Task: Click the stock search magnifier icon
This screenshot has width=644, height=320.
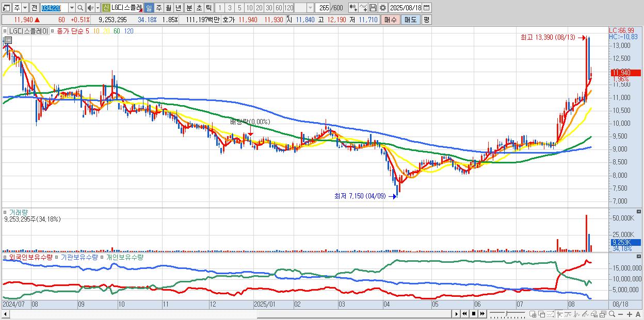Action: [81, 8]
